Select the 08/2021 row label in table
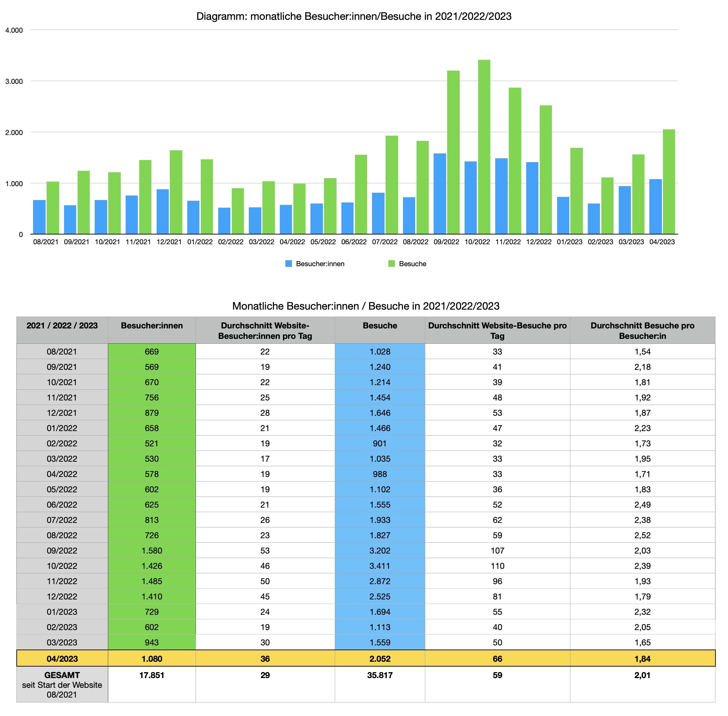This screenshot has width=728, height=716. [62, 352]
